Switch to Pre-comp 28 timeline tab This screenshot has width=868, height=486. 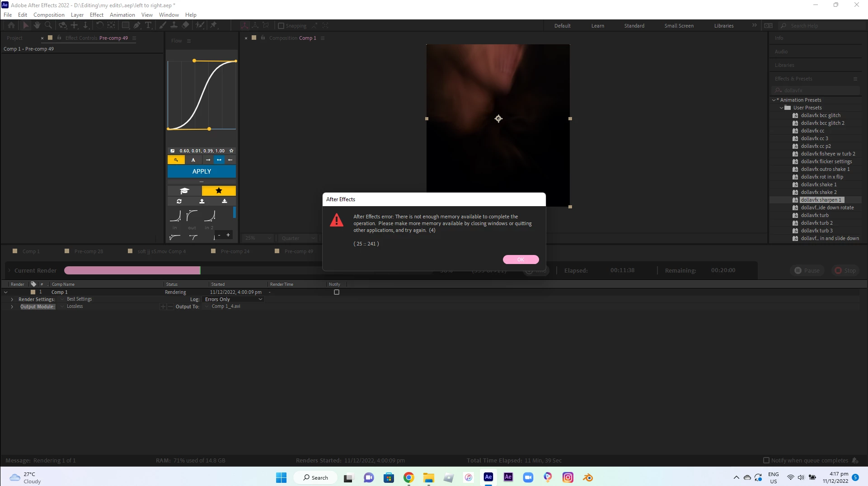88,251
